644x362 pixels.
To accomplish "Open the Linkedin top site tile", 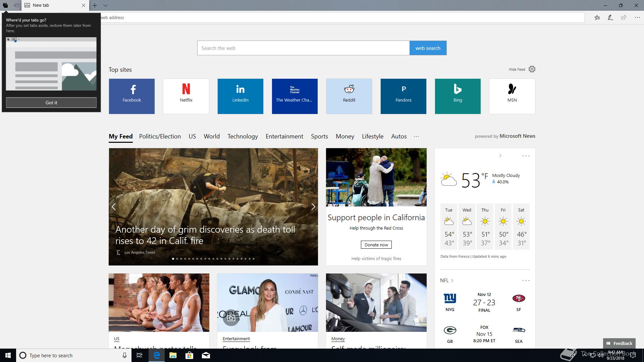I will point(240,96).
